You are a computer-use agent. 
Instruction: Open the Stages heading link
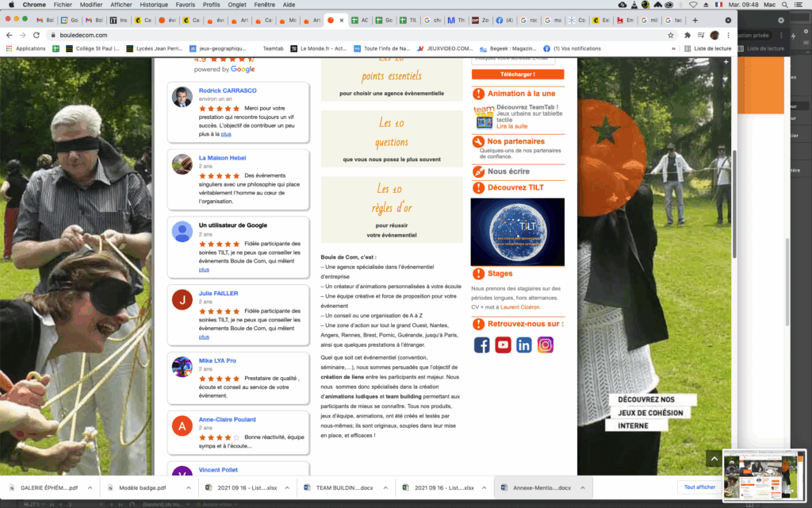(x=500, y=274)
